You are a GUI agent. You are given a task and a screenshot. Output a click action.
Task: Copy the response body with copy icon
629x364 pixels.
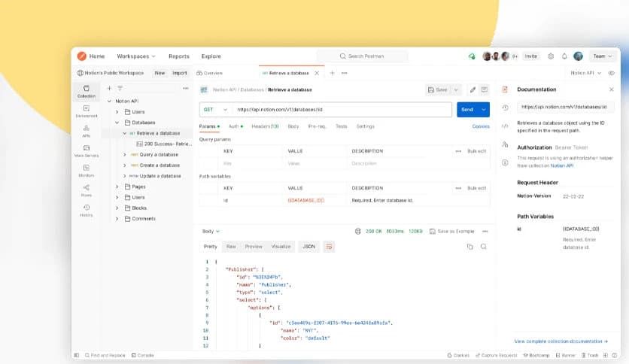coord(469,246)
